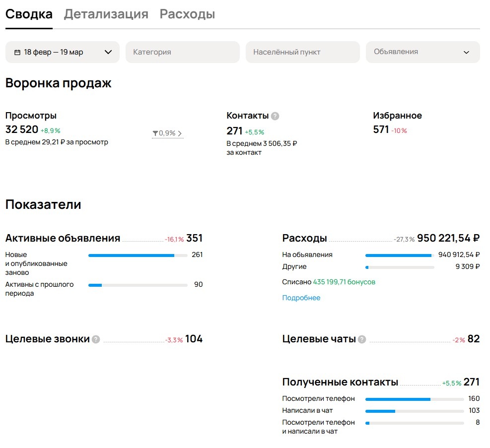Click the Объявления dropdown chevron
This screenshot has height=448, width=490.
coord(466,52)
